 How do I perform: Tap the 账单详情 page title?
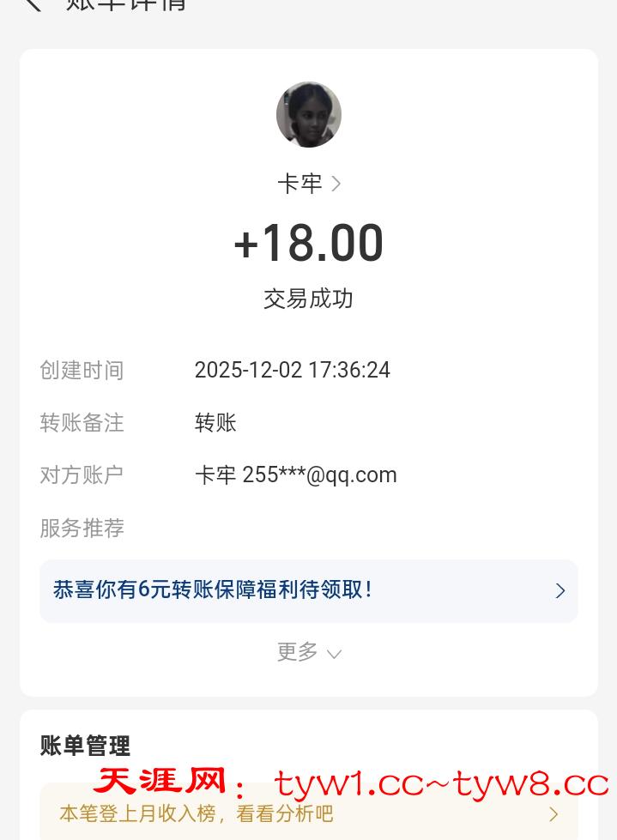(126, 4)
